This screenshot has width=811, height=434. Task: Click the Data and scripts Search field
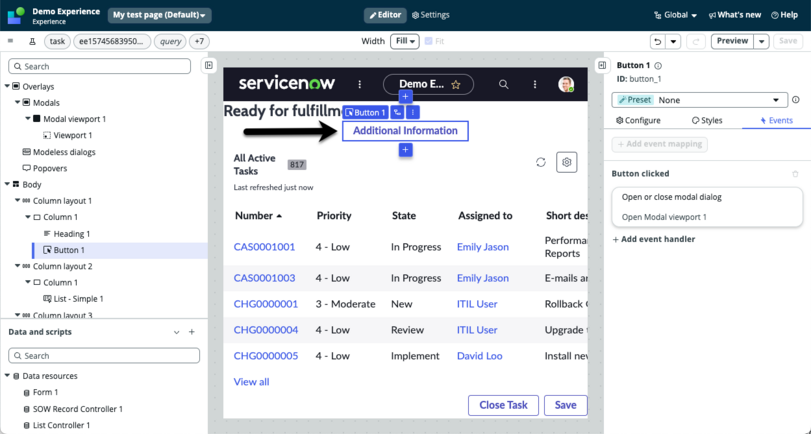[x=104, y=356]
